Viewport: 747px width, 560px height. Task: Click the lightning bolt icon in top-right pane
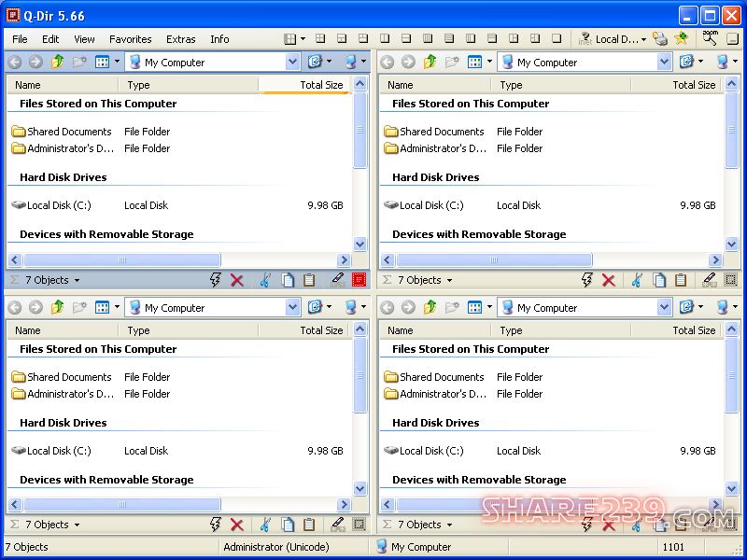tap(587, 280)
